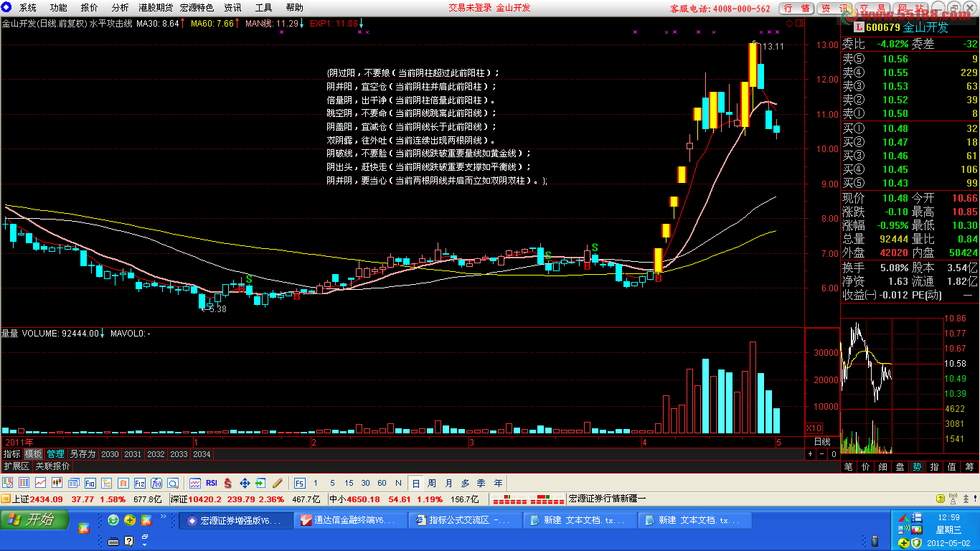Select the 60-minute period button
Screen dimensions: 980x551
(382, 483)
